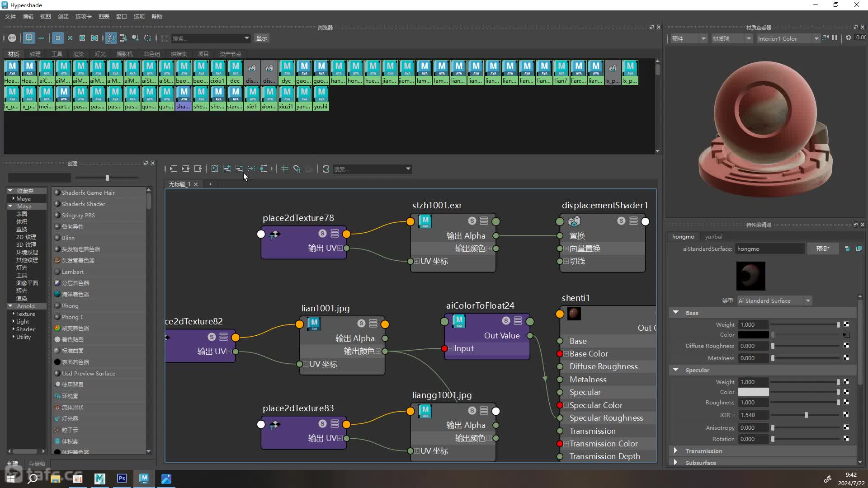Click the black Base Color swatch
The width and height of the screenshot is (868, 488).
pyautogui.click(x=753, y=335)
